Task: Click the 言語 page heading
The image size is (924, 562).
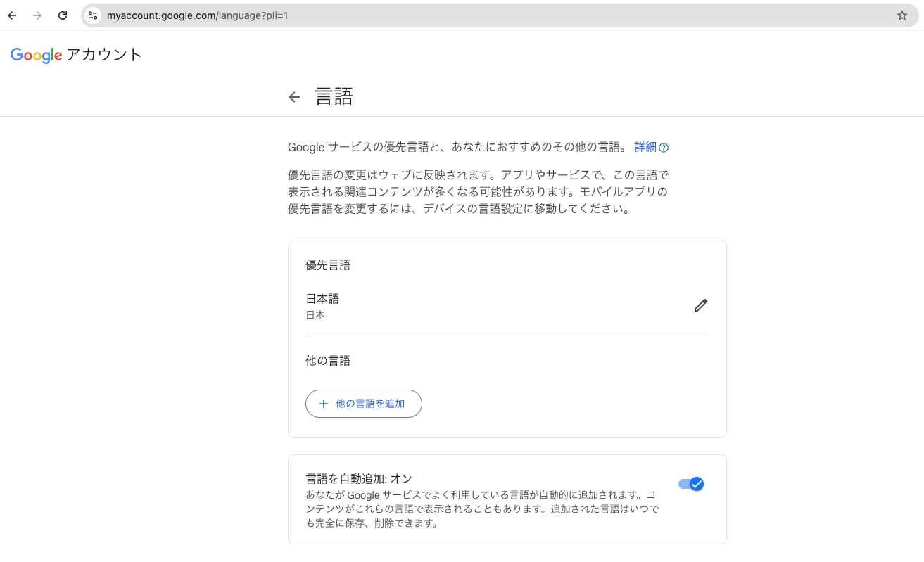Action: pos(334,96)
